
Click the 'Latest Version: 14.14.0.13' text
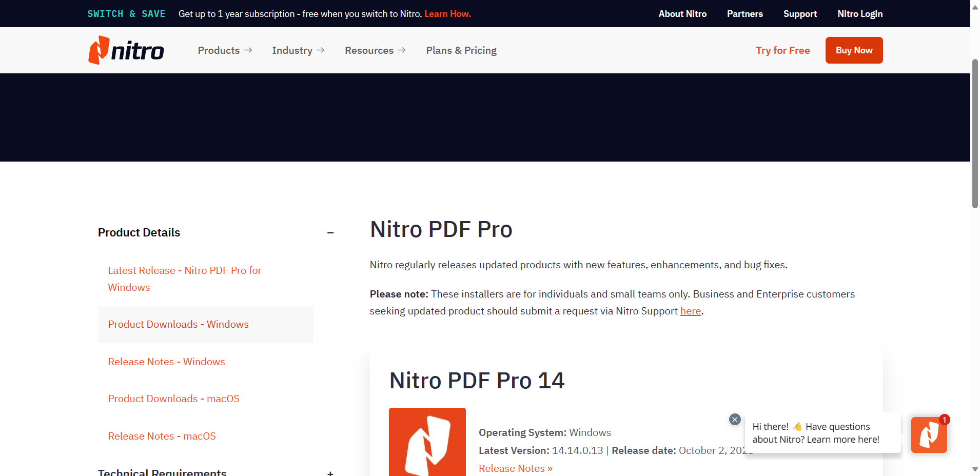[541, 450]
